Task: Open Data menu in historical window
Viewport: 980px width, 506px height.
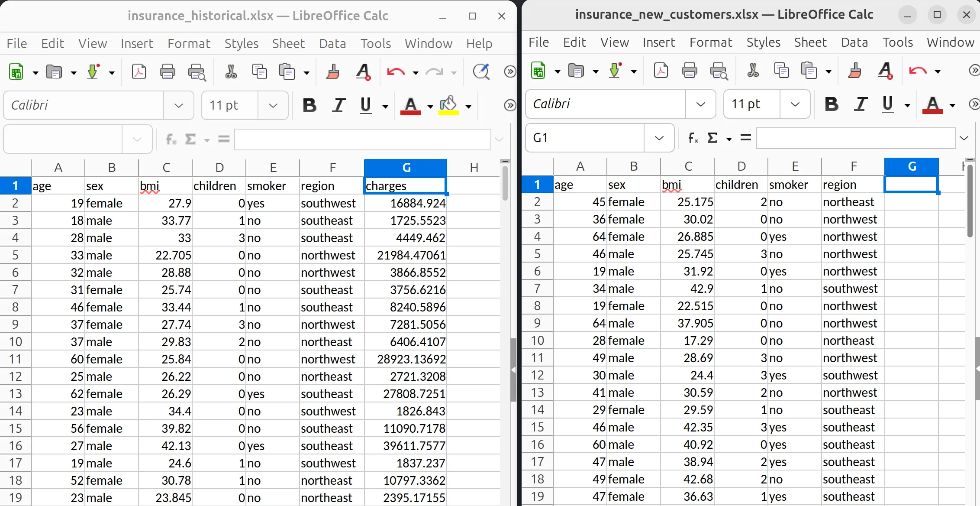Action: pyautogui.click(x=332, y=43)
